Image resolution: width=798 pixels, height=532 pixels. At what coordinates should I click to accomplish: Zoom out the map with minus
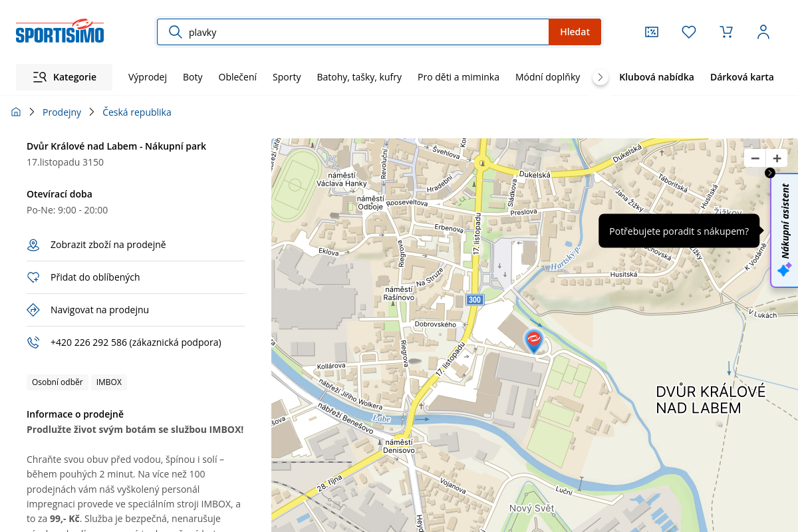pyautogui.click(x=755, y=158)
